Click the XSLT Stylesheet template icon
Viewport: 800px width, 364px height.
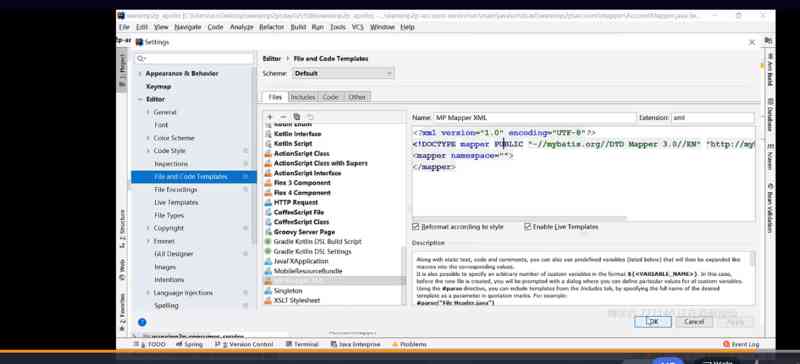coord(268,300)
